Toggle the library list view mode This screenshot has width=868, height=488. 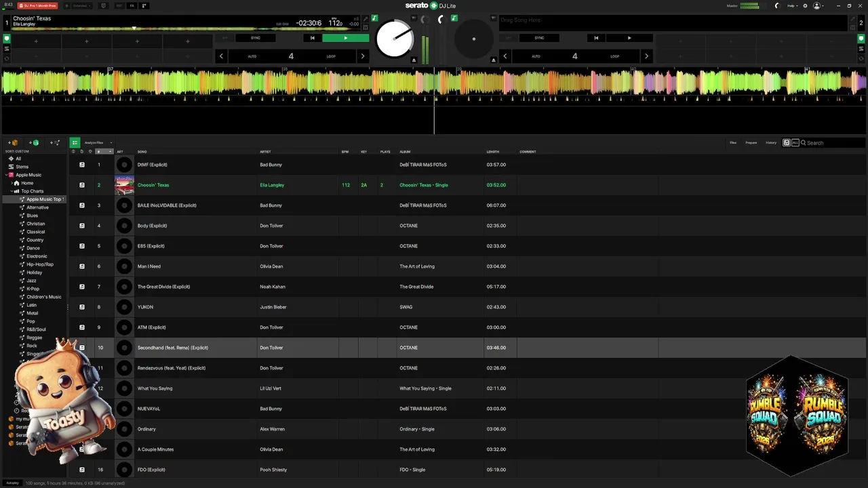point(75,143)
